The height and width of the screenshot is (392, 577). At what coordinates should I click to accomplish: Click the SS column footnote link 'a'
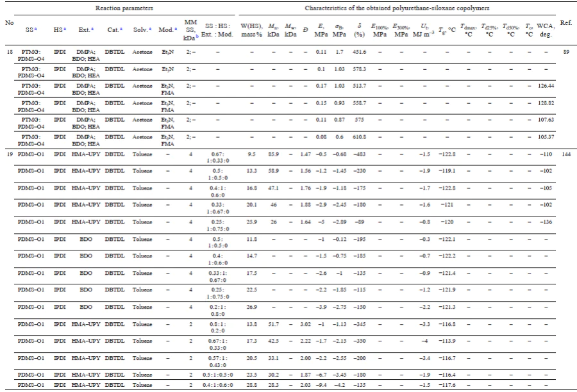[36, 29]
